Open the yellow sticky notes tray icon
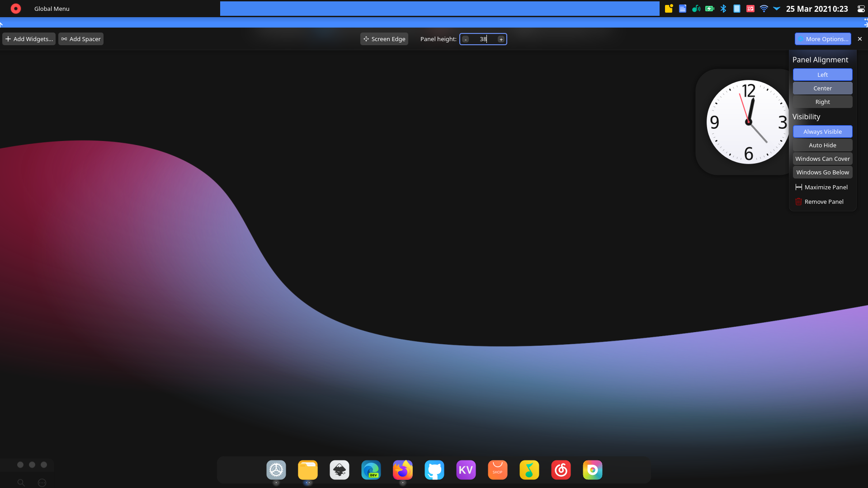868x488 pixels. point(669,9)
